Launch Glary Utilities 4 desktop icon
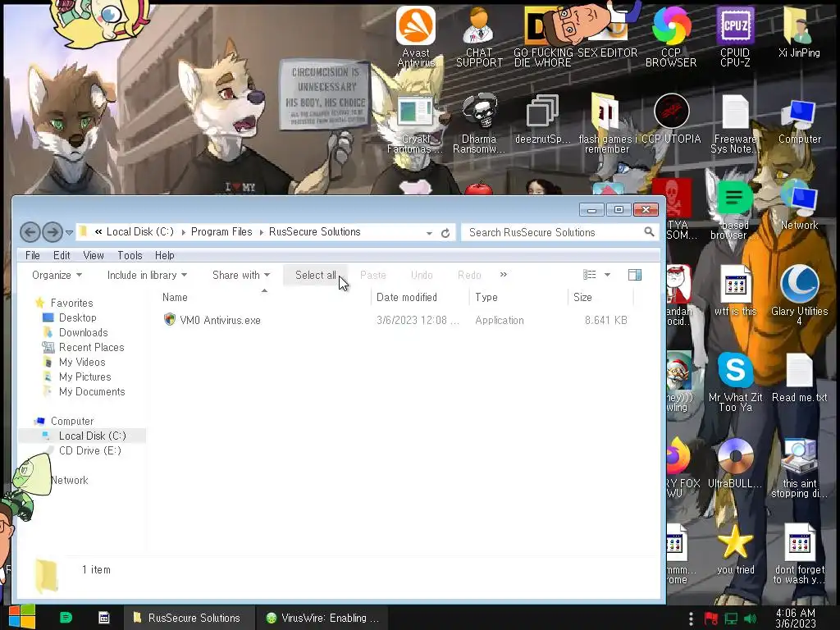Image resolution: width=840 pixels, height=630 pixels. [x=799, y=294]
